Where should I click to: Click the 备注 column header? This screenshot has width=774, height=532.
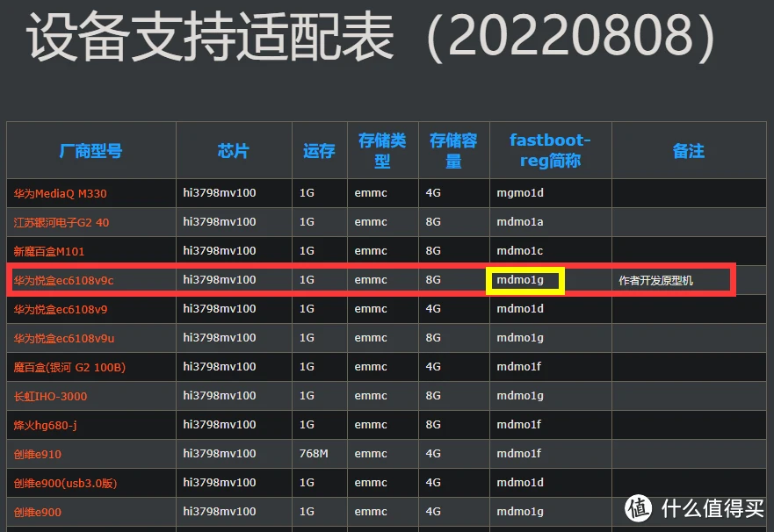pyautogui.click(x=689, y=151)
